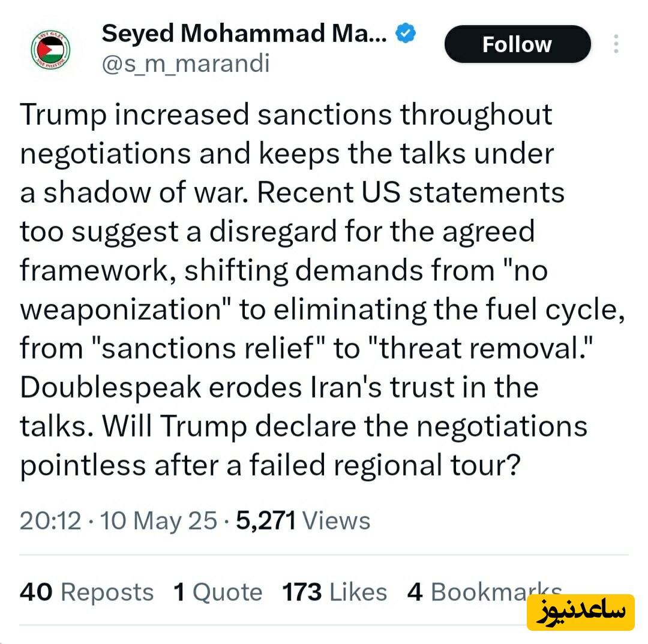Click the yellow Saednews watermark logo
The width and height of the screenshot is (648, 644).
coord(580,612)
